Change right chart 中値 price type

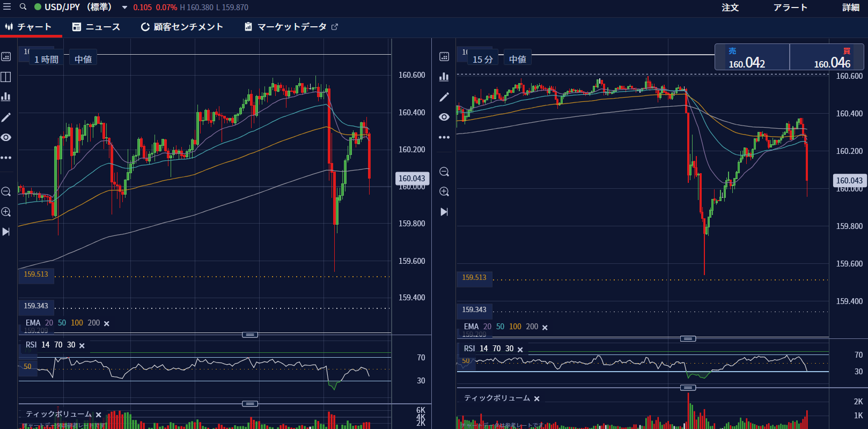pos(518,59)
